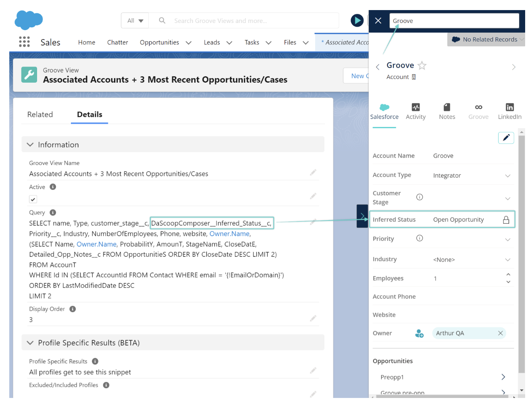Click the Website field in side panel
This screenshot has width=532, height=404.
tap(443, 315)
